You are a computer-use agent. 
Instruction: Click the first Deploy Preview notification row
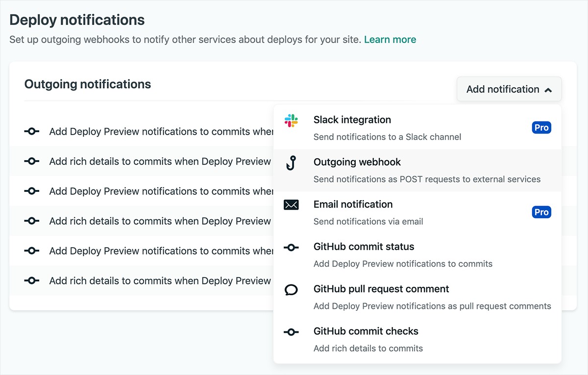(x=147, y=131)
